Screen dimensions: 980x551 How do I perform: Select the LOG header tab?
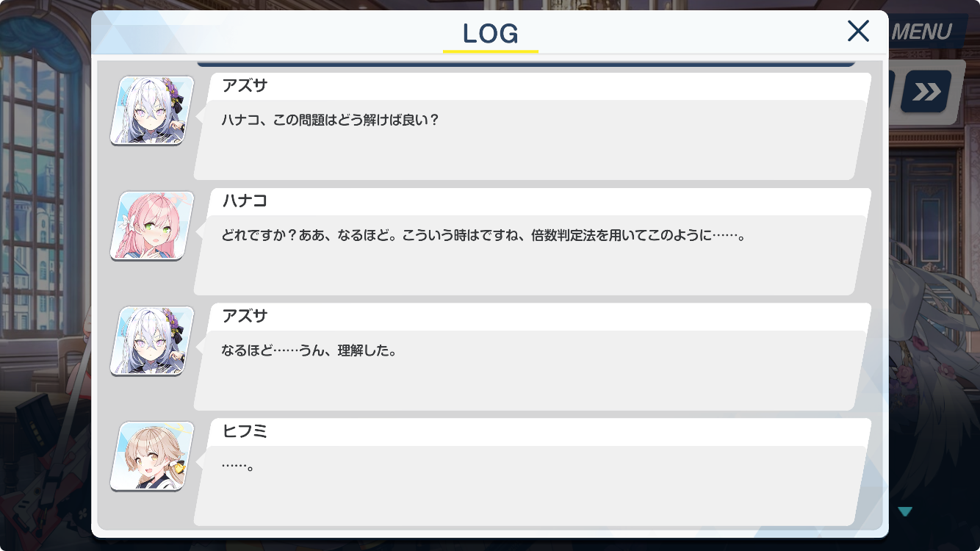pos(491,33)
